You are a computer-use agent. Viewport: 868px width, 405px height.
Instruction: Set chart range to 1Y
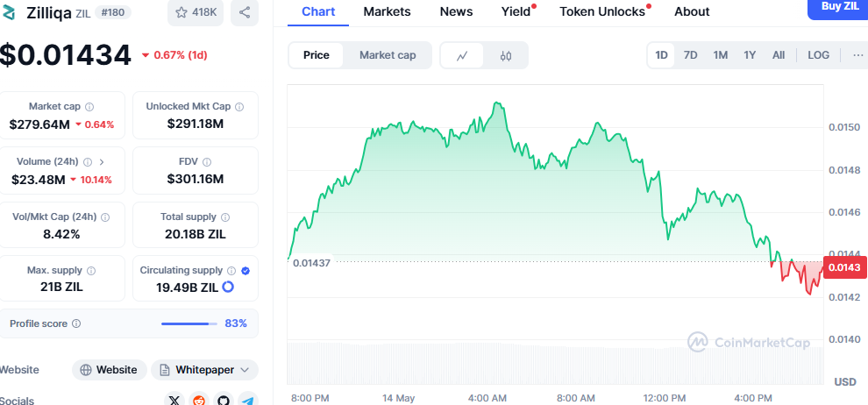pyautogui.click(x=750, y=54)
